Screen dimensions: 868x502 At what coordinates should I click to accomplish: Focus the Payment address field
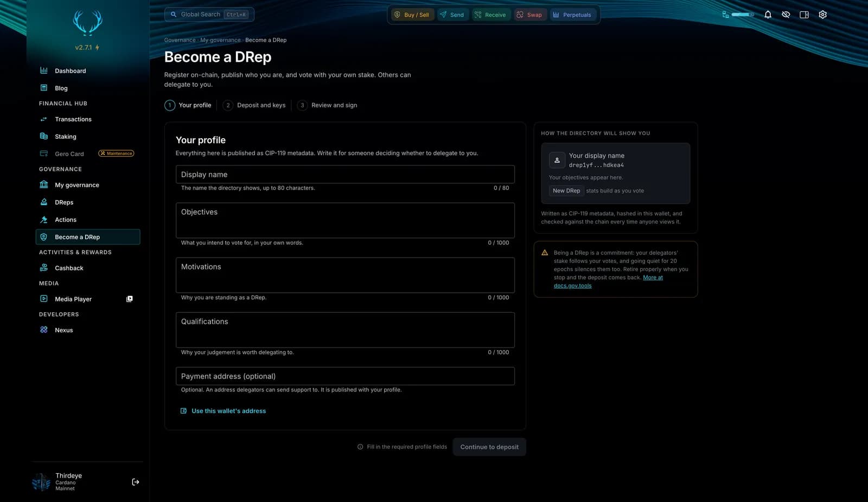coord(345,376)
